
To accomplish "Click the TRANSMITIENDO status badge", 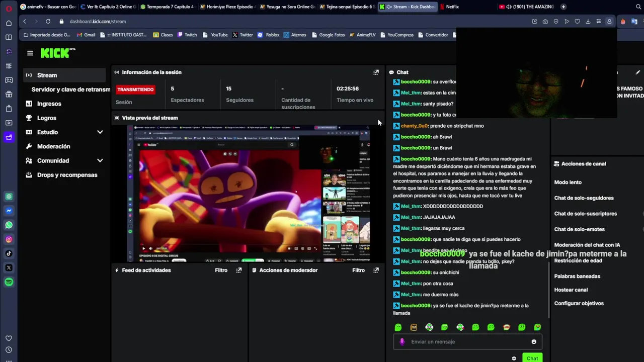I will click(x=135, y=90).
